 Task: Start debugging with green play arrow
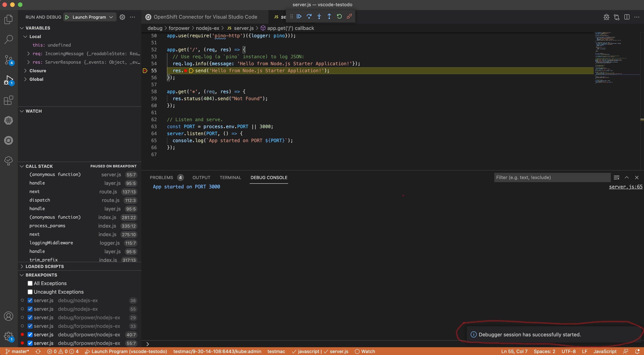(x=67, y=17)
